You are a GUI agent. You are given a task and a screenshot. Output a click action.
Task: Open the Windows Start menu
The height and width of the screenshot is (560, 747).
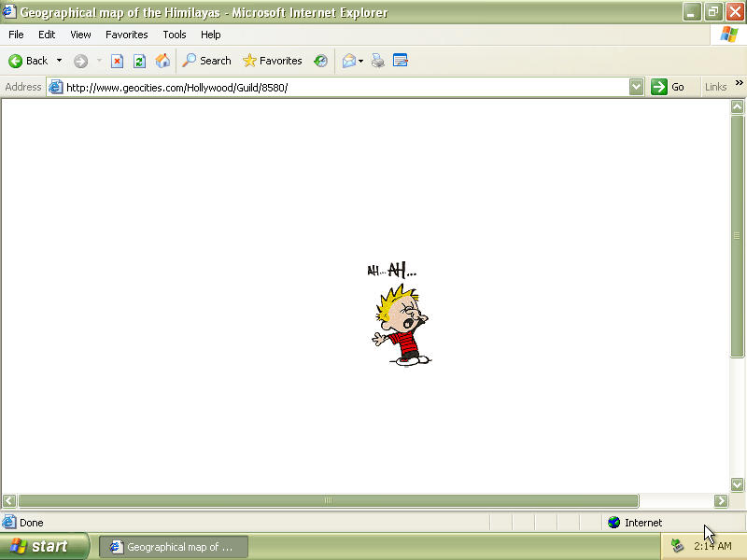(x=44, y=547)
